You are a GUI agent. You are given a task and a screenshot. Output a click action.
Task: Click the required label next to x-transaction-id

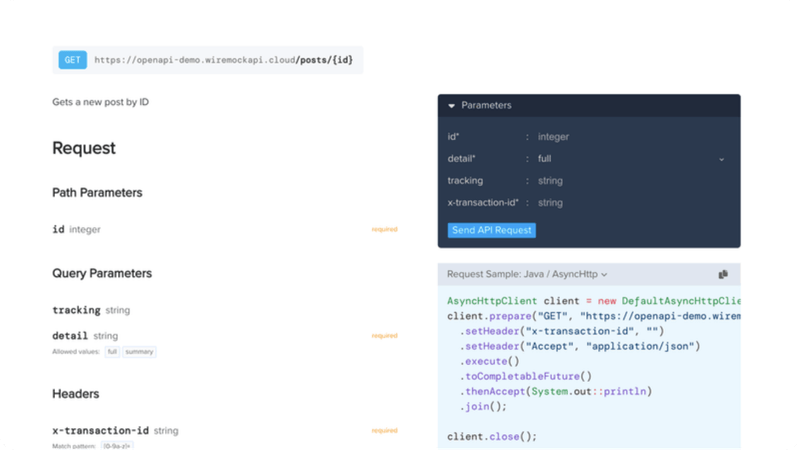[x=384, y=431]
